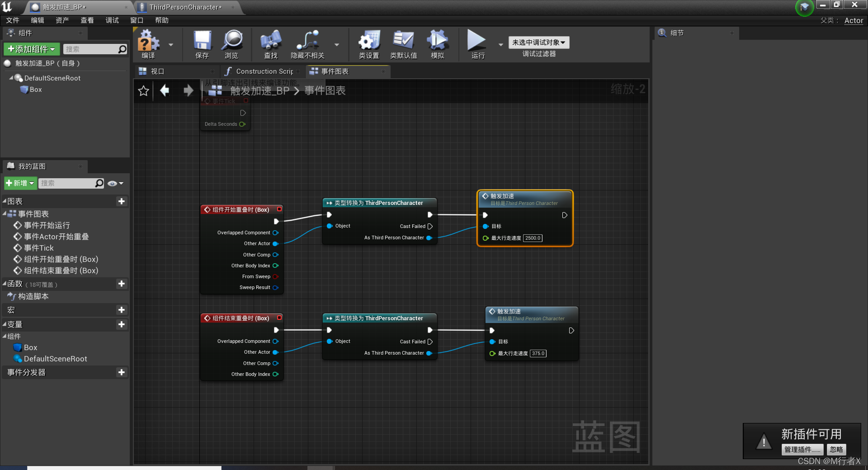
Task: Collapse the DefaultSceneRoot tree expander
Action: (x=11, y=78)
